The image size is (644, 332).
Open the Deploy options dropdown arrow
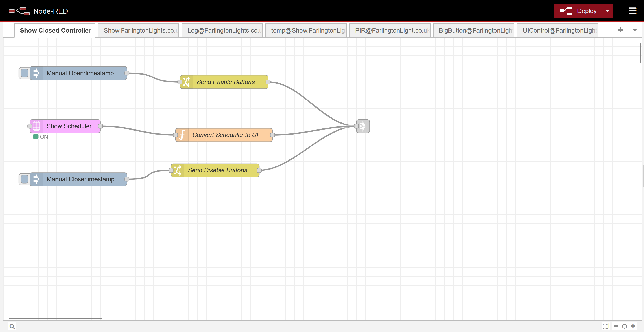click(x=607, y=11)
